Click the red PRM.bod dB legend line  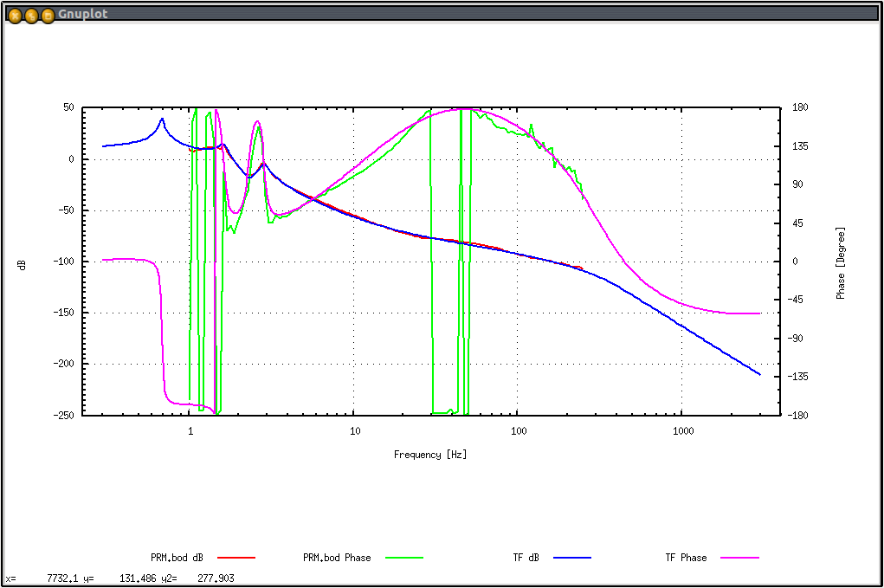[236, 558]
